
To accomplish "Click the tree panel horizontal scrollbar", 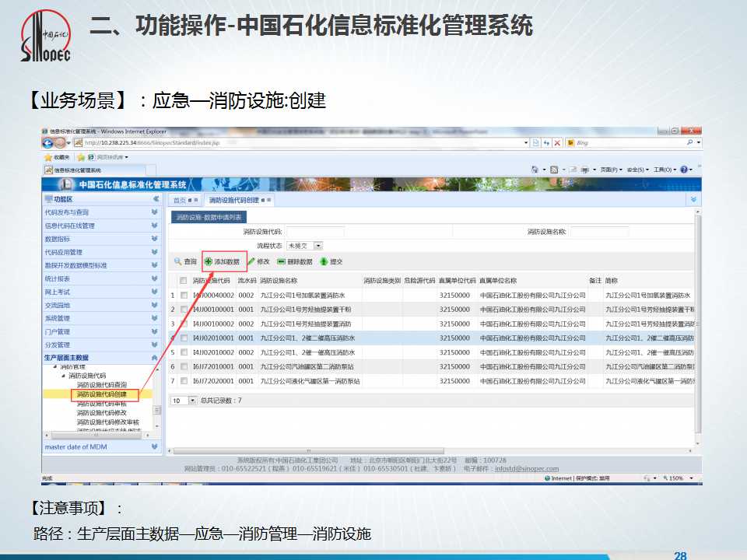I will pyautogui.click(x=95, y=436).
